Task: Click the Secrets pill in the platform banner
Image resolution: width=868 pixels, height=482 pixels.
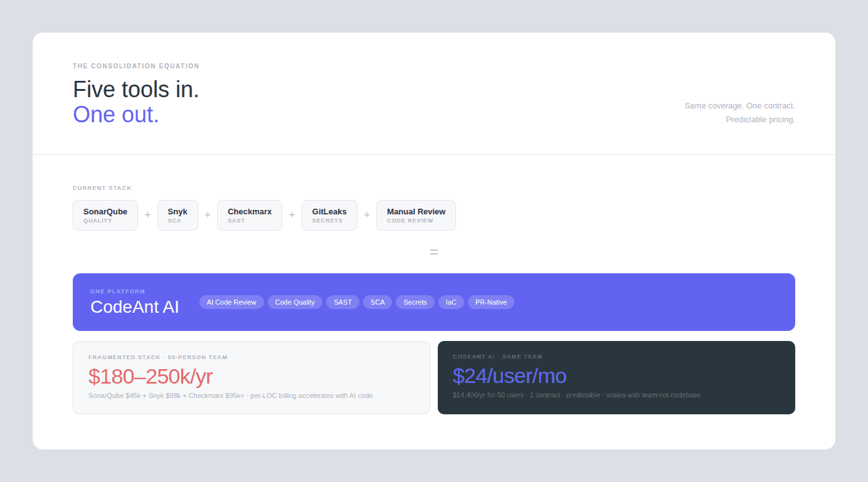Action: click(x=415, y=302)
